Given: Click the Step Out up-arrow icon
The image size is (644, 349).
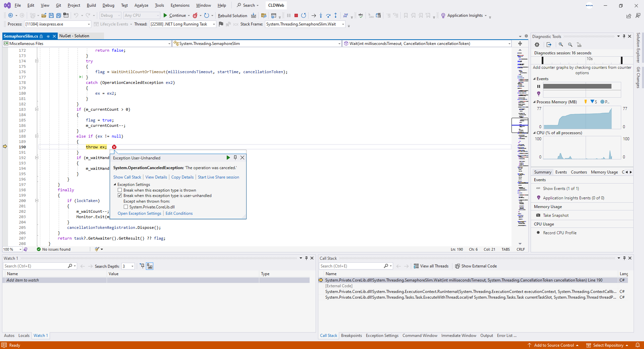Looking at the screenshot, I should (336, 15).
